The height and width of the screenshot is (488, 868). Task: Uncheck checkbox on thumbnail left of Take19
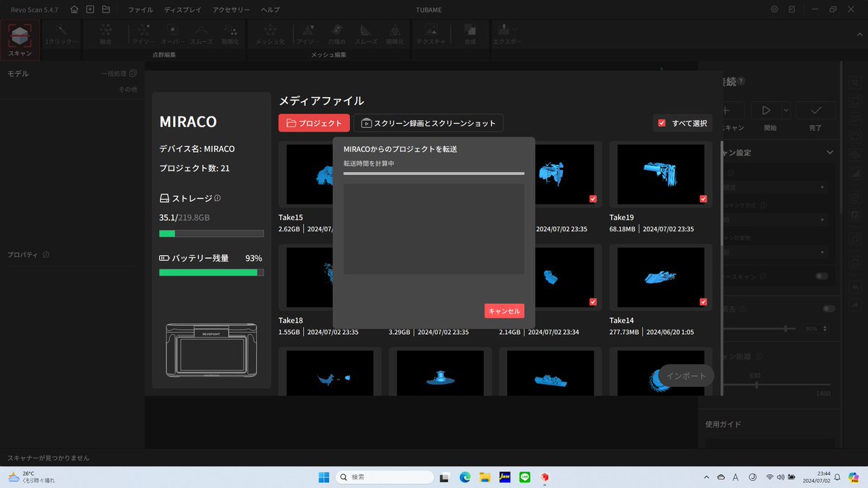coord(593,199)
